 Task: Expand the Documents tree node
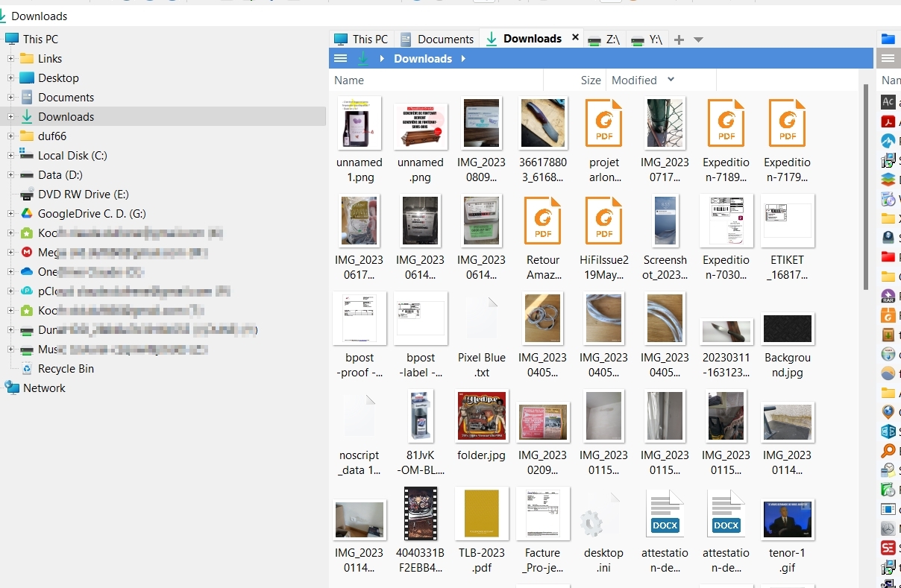11,98
